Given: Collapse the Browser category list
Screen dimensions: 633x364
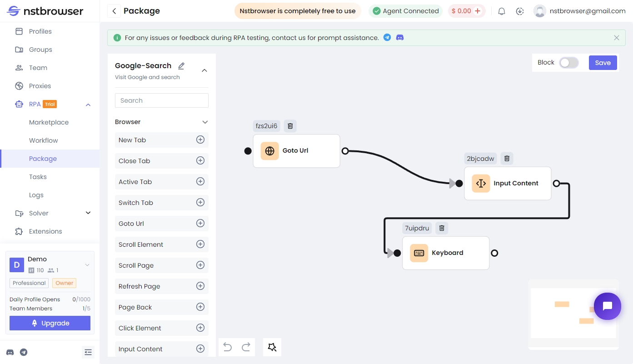Looking at the screenshot, I should point(205,122).
